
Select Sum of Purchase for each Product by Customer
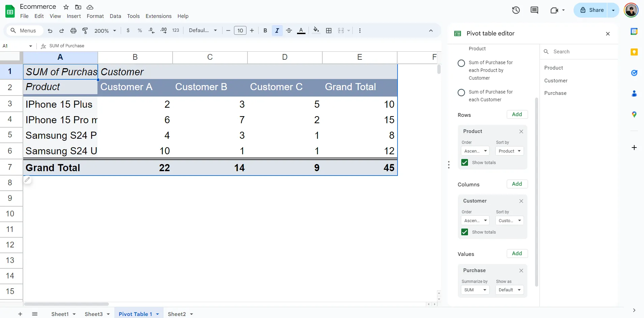[461, 63]
